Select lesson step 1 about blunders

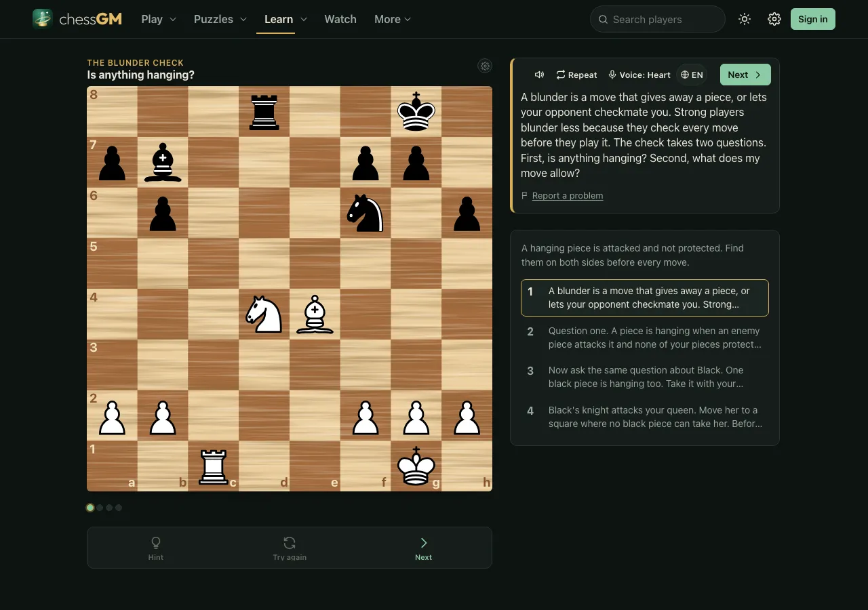click(645, 298)
